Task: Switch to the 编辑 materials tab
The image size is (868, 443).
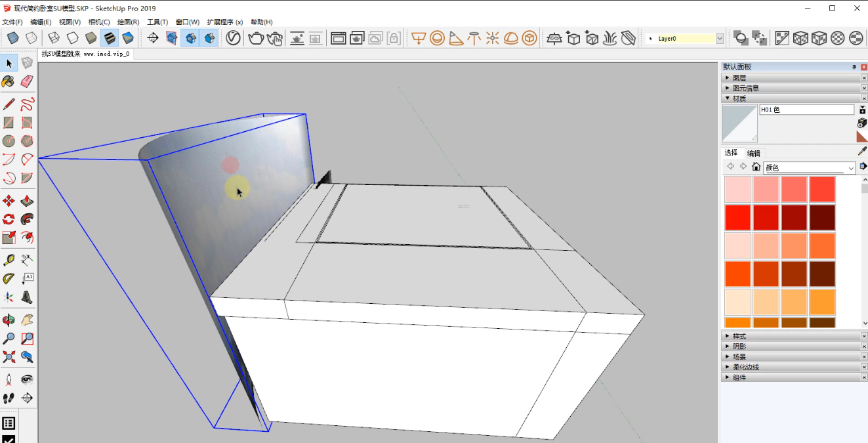Action: [x=754, y=153]
